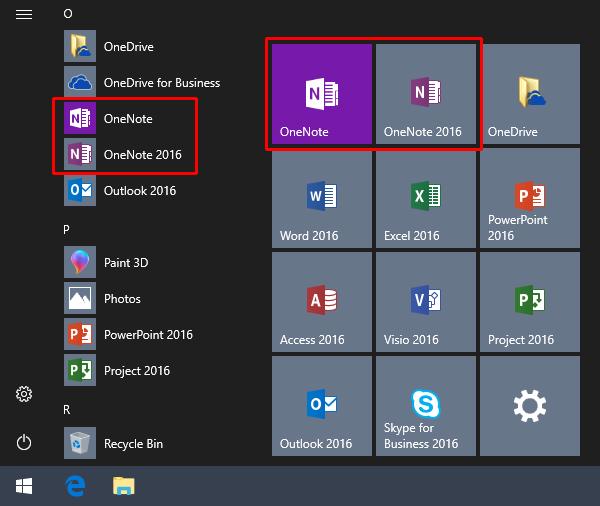Open the OneDrive folder tile

tap(530, 96)
